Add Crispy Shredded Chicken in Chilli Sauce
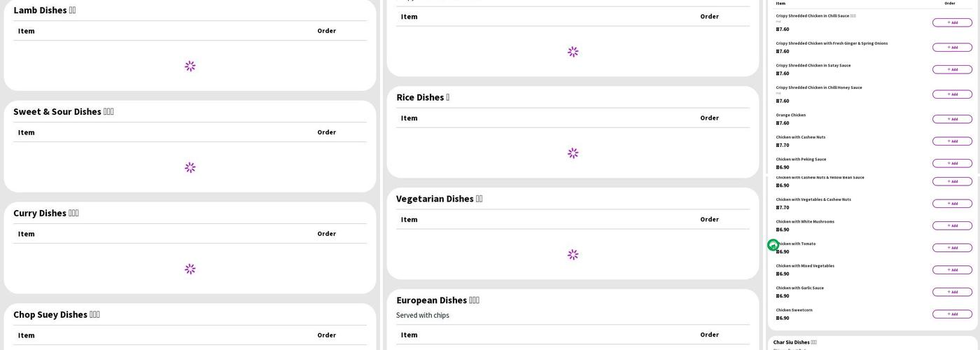980x350 pixels. click(x=952, y=22)
